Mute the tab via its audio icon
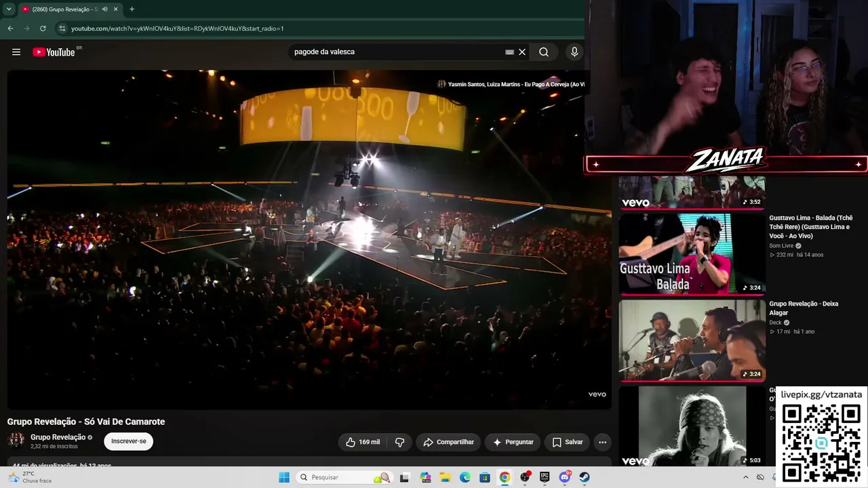Image resolution: width=868 pixels, height=488 pixels. point(104,9)
